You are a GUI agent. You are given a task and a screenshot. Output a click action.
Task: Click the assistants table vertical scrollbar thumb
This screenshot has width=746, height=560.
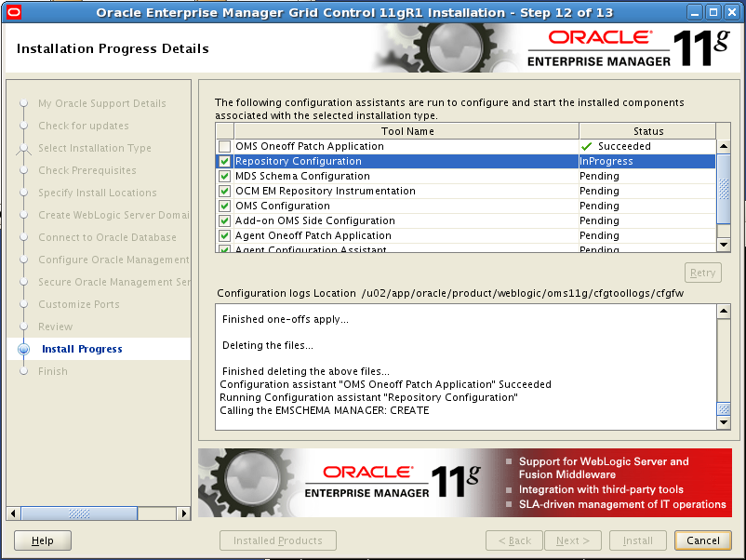724,189
